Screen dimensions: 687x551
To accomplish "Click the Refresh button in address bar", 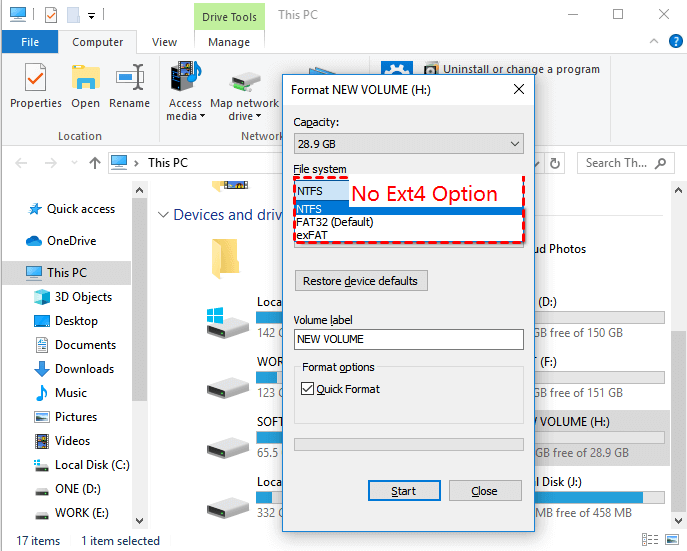I will 555,163.
